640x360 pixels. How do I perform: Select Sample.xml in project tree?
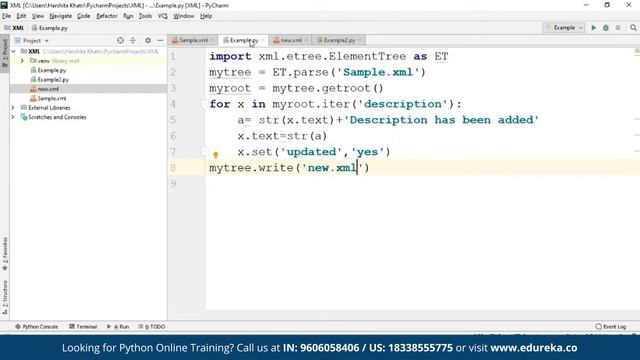48,98
